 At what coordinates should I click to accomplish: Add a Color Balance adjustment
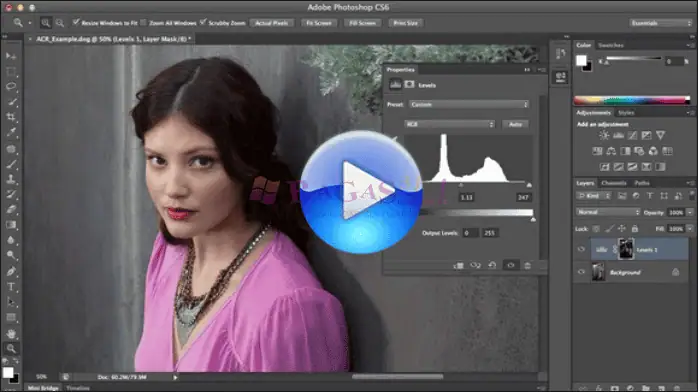611,151
